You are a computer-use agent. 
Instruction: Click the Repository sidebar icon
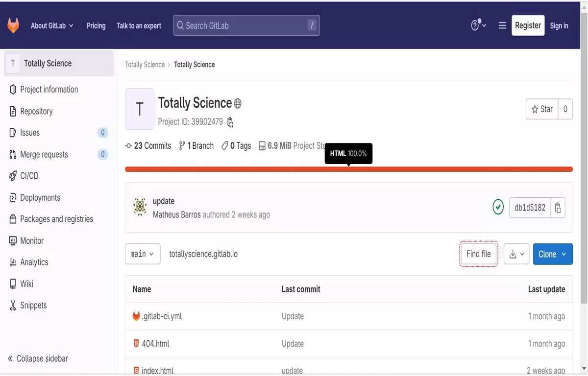(12, 111)
